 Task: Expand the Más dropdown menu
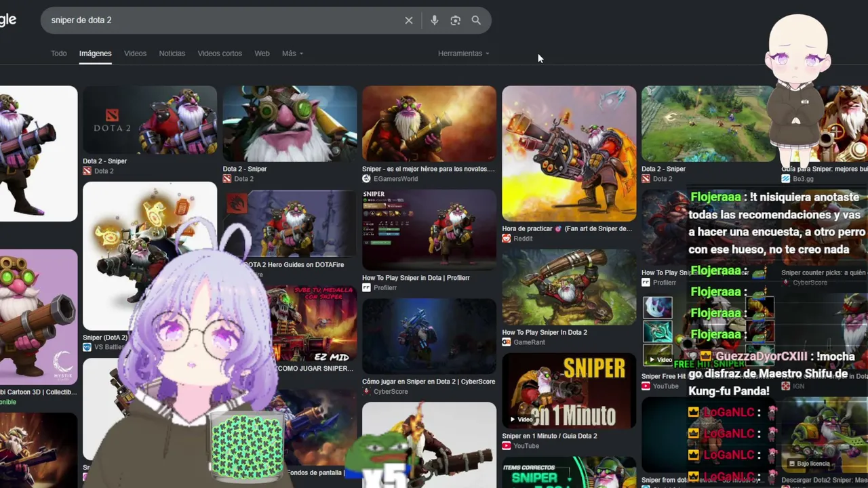[x=292, y=54]
